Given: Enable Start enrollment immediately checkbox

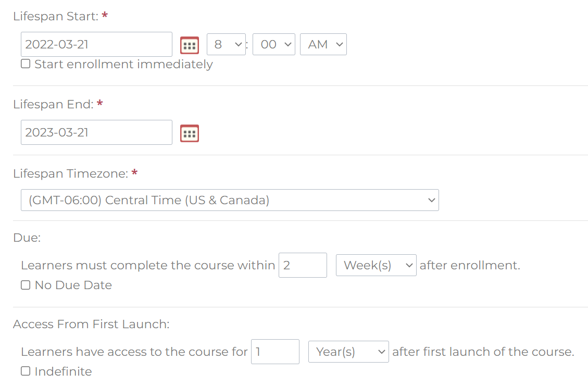Looking at the screenshot, I should point(26,64).
